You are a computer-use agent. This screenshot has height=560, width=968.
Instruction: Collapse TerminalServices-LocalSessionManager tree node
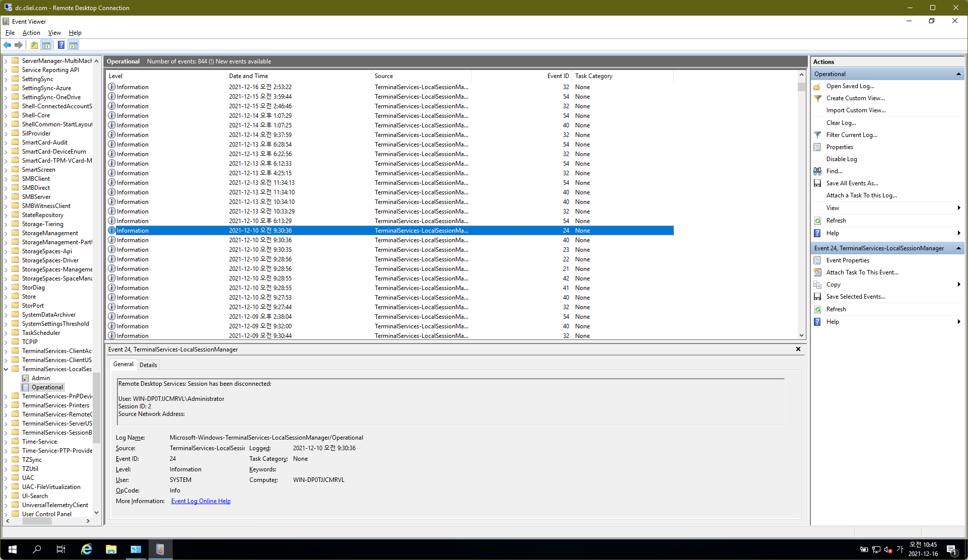[x=6, y=369]
